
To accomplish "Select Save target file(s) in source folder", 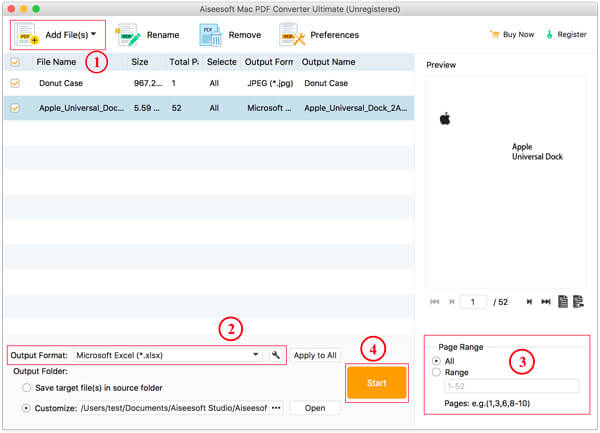I will [26, 387].
